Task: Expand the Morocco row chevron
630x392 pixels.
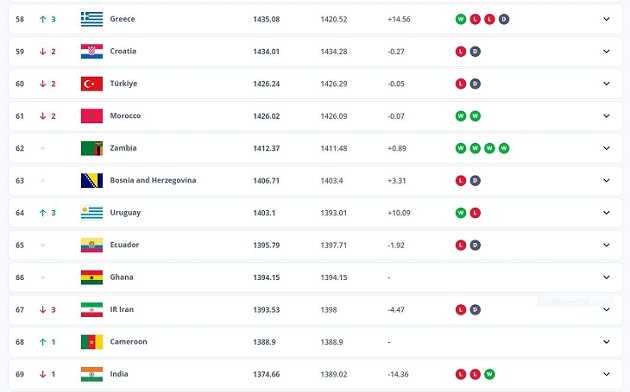Action: (x=606, y=116)
